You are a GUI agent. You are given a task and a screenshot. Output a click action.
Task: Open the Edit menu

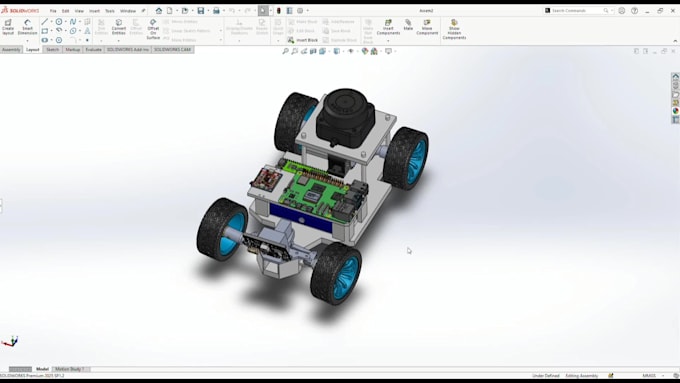click(x=65, y=11)
